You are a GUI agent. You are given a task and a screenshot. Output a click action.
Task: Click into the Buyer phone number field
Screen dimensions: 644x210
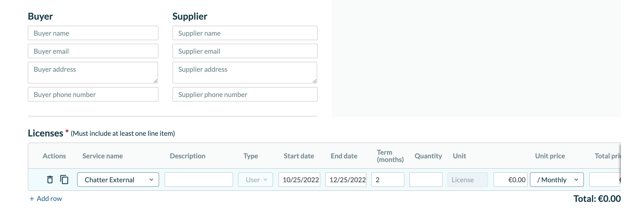tap(93, 94)
